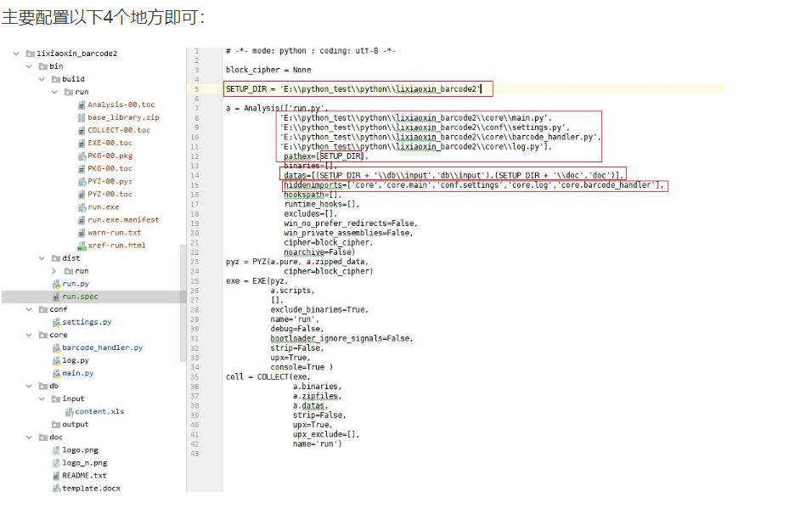Collapse the bin folder
Screen dimensions: 812x520
click(x=28, y=65)
